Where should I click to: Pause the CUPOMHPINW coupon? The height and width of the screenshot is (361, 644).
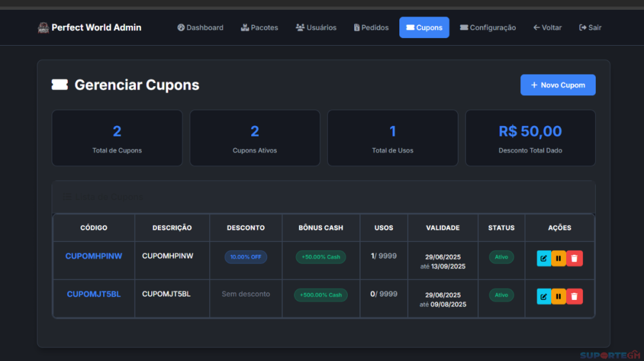tap(558, 259)
